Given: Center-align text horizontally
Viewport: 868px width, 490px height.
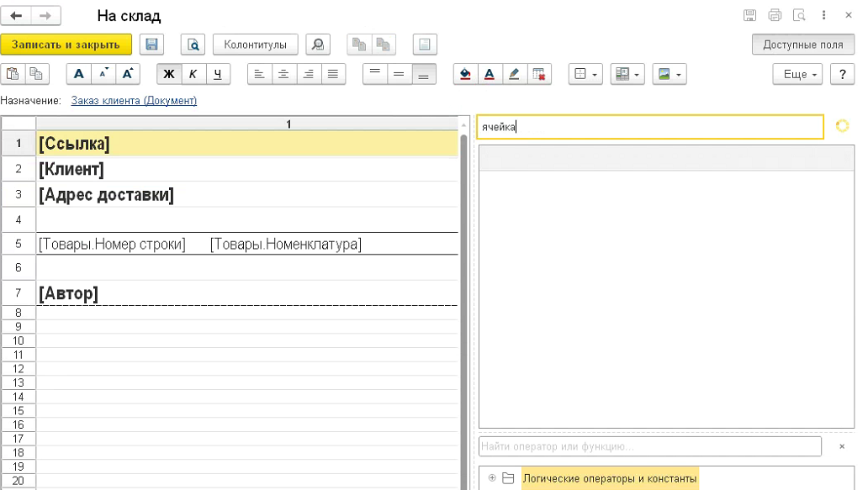Looking at the screenshot, I should click(x=284, y=74).
